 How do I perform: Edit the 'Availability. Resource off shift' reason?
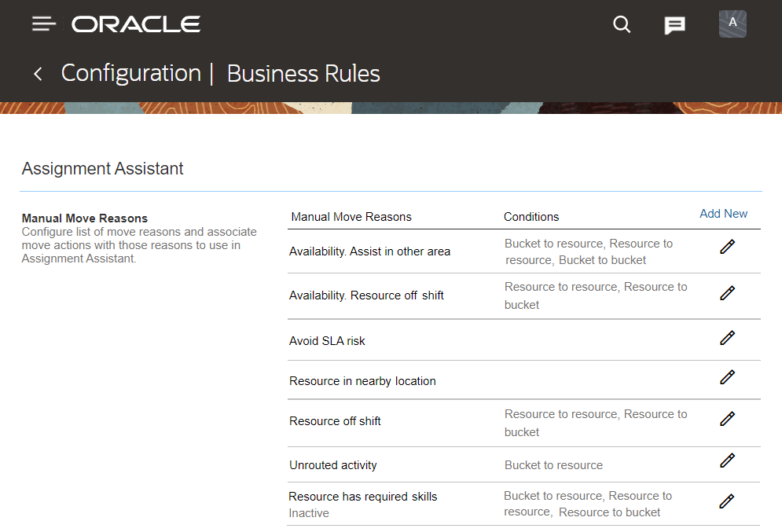pyautogui.click(x=727, y=293)
